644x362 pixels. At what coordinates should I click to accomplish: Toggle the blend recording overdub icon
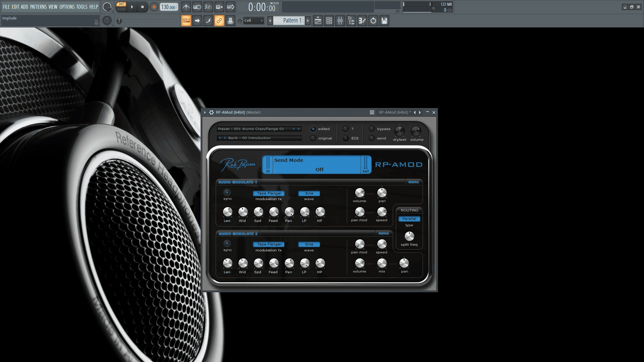[x=219, y=7]
